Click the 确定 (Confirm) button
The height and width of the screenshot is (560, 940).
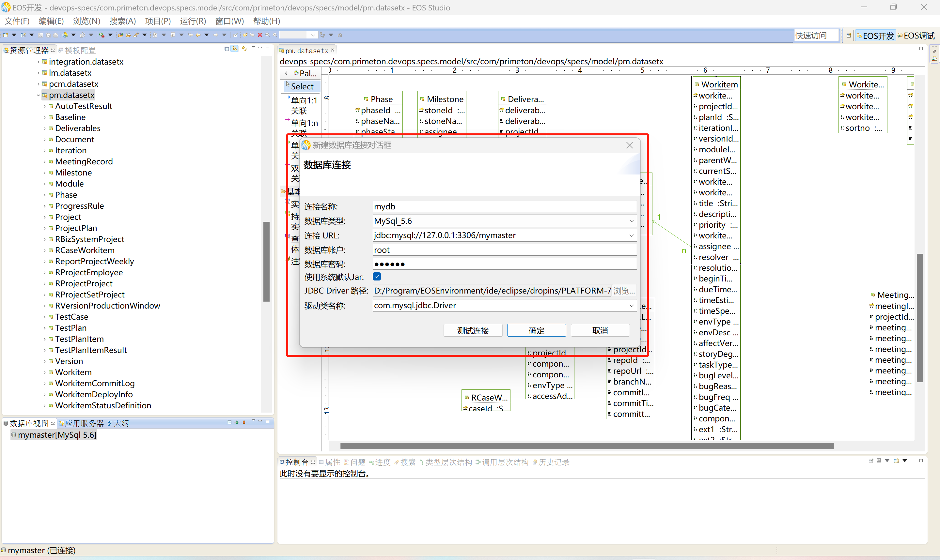pyautogui.click(x=537, y=330)
